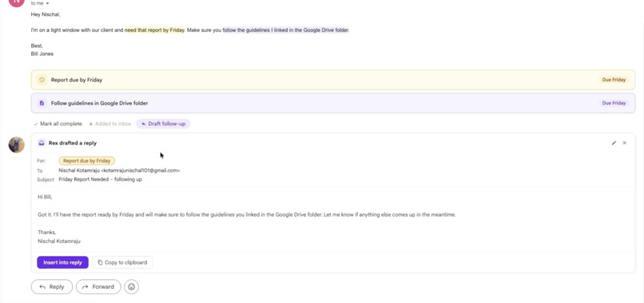Dismiss the Rex drafted reply panel
Viewport: 644px width, 303px height.
click(x=625, y=143)
